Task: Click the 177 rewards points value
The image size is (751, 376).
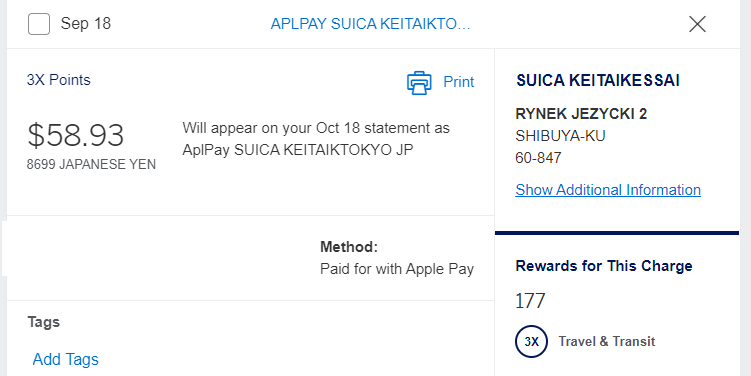Action: tap(530, 301)
